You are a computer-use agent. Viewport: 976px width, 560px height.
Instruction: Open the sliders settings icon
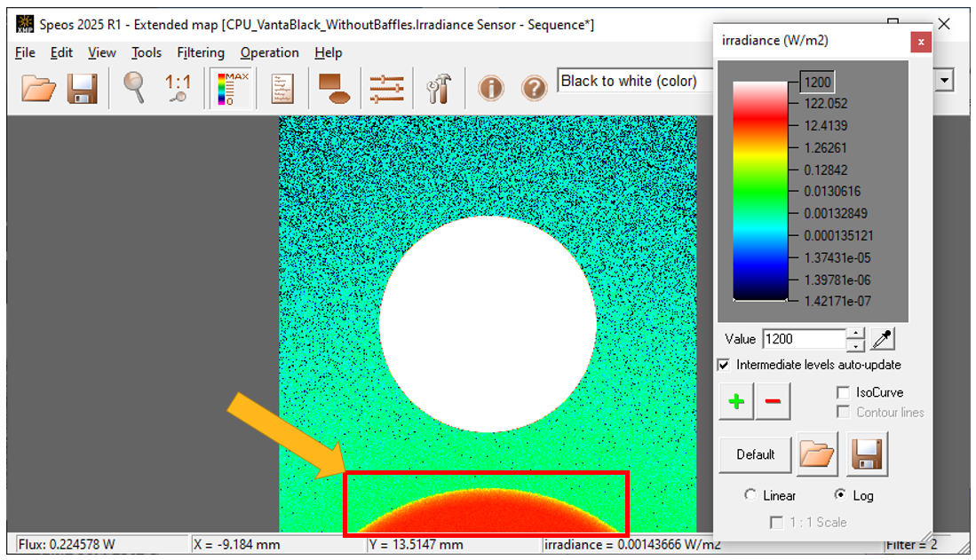pos(386,89)
